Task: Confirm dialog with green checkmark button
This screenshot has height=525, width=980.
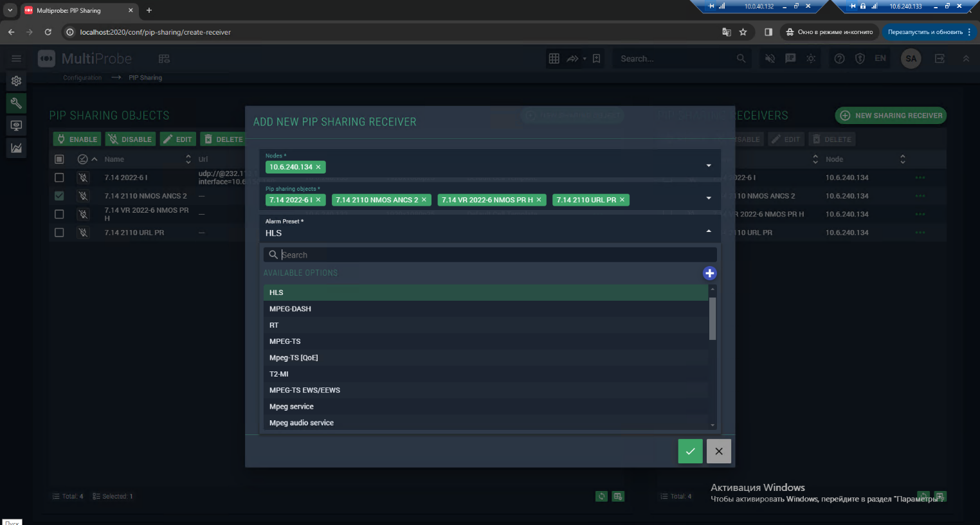Action: [690, 451]
